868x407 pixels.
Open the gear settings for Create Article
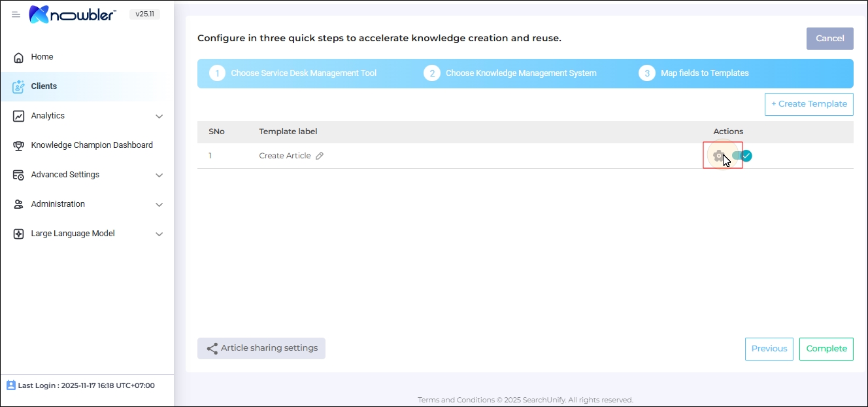pyautogui.click(x=718, y=156)
